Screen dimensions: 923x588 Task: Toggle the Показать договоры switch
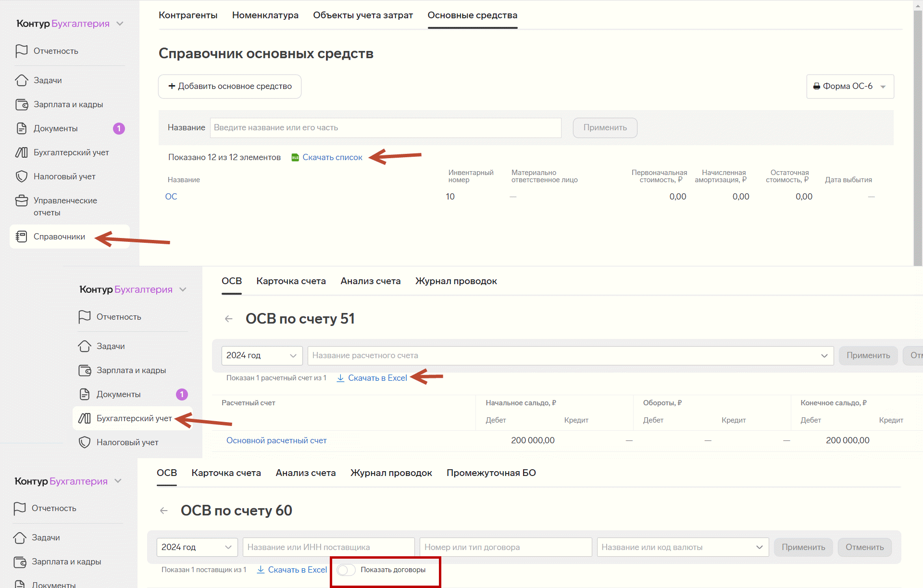(346, 570)
